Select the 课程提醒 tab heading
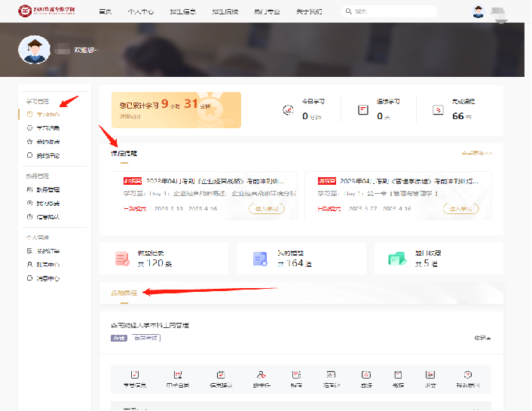 point(124,154)
